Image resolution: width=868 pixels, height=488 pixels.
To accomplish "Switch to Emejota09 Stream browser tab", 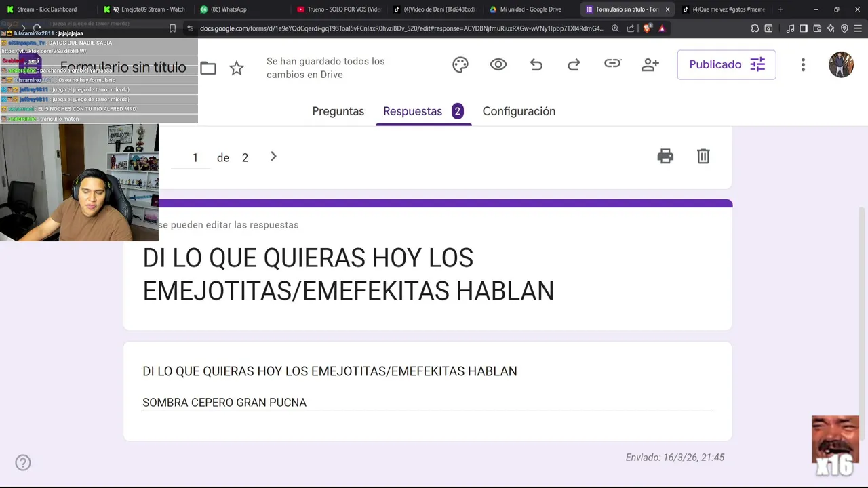I will click(x=144, y=9).
